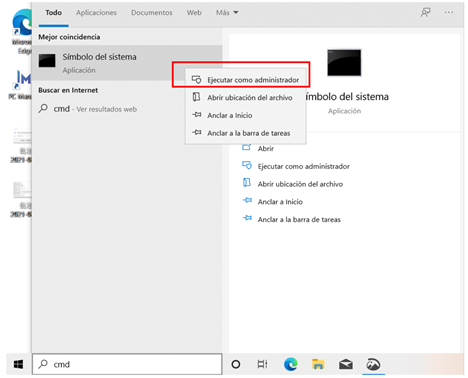Open the three-dots options menu
The height and width of the screenshot is (378, 468).
[449, 13]
